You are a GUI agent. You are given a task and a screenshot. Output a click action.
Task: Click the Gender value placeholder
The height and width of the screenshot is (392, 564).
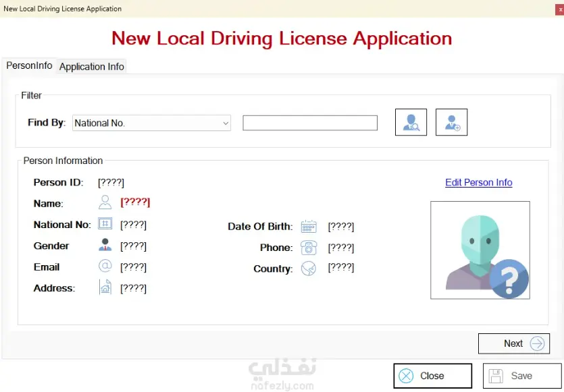click(x=134, y=246)
